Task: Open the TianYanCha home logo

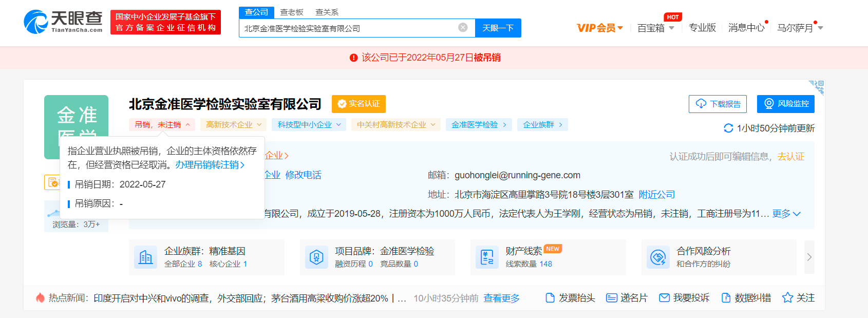Action: point(63,22)
